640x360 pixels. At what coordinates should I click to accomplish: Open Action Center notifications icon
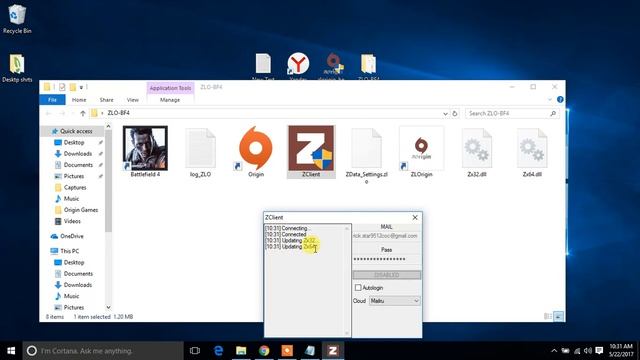(x=599, y=351)
